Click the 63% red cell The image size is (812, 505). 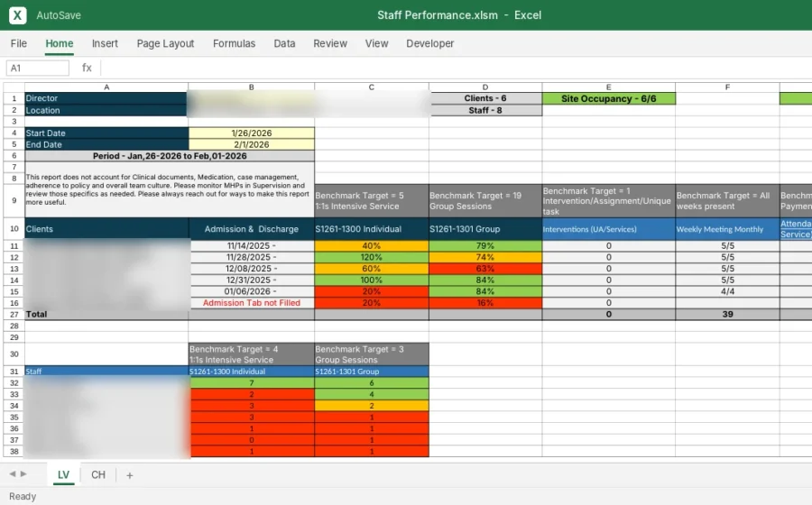click(x=485, y=269)
